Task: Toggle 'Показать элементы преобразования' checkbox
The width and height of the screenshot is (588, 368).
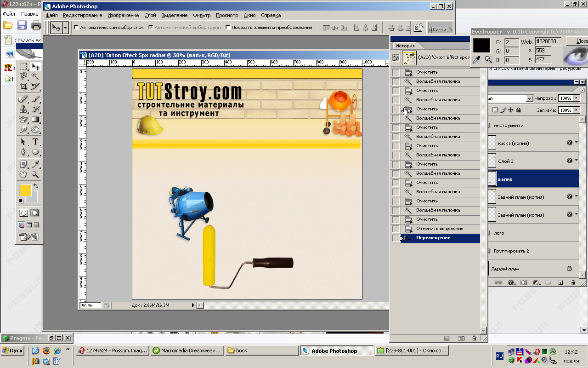Action: pyautogui.click(x=228, y=28)
